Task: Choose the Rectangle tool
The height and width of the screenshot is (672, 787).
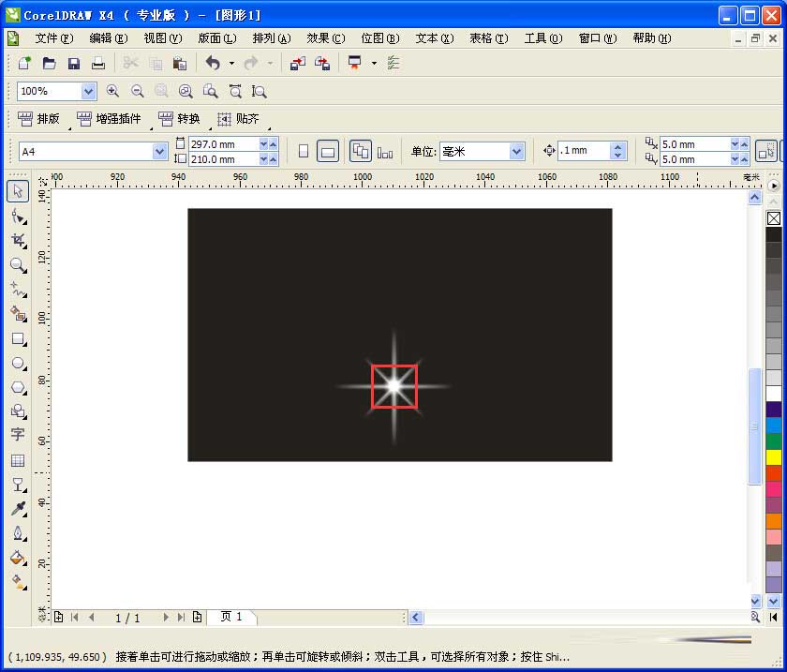Action: coord(17,339)
